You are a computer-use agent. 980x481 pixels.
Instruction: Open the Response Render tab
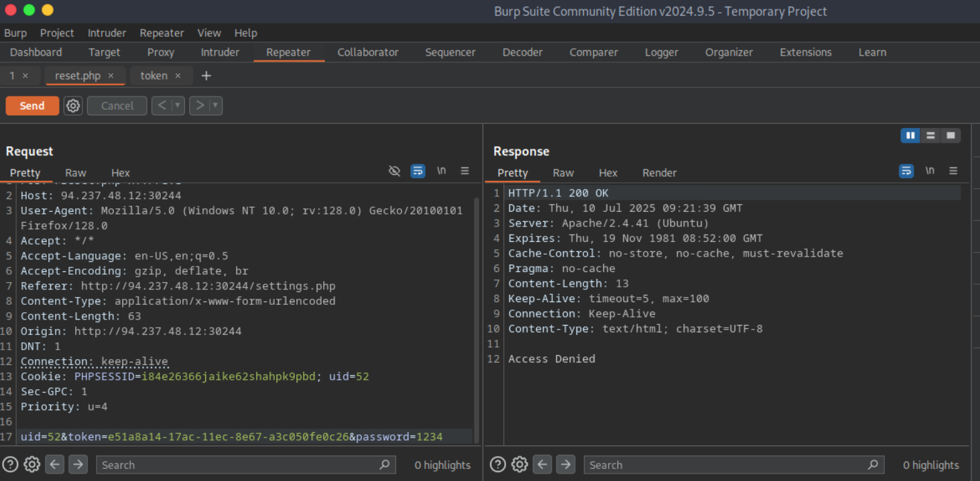tap(659, 173)
